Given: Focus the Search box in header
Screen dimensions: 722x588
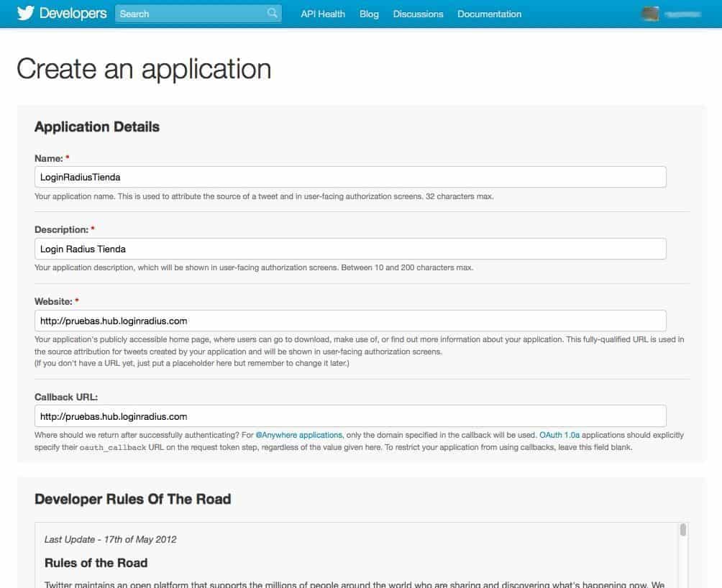Looking at the screenshot, I should [198, 14].
